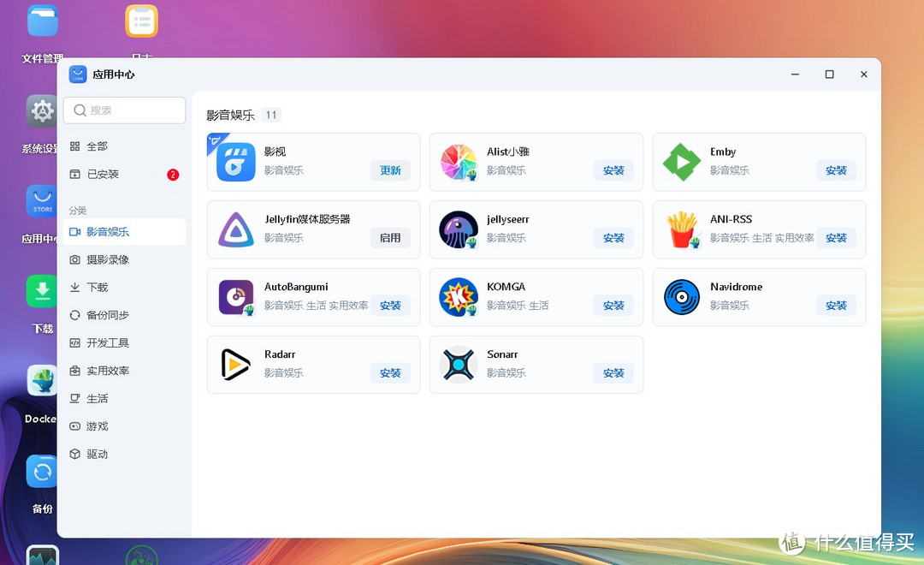Open the Radarr play arrow icon
Screen dimensions: 924x565
(x=236, y=365)
